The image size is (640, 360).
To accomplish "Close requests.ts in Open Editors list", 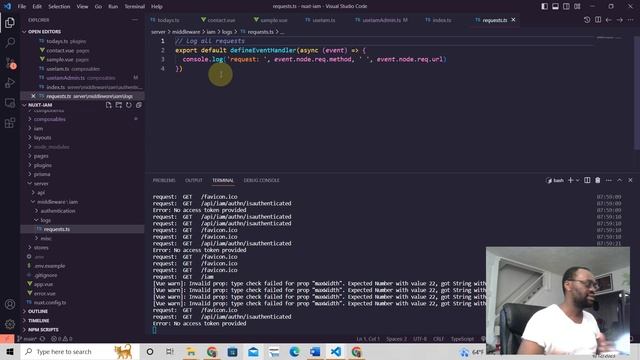I will [33, 96].
